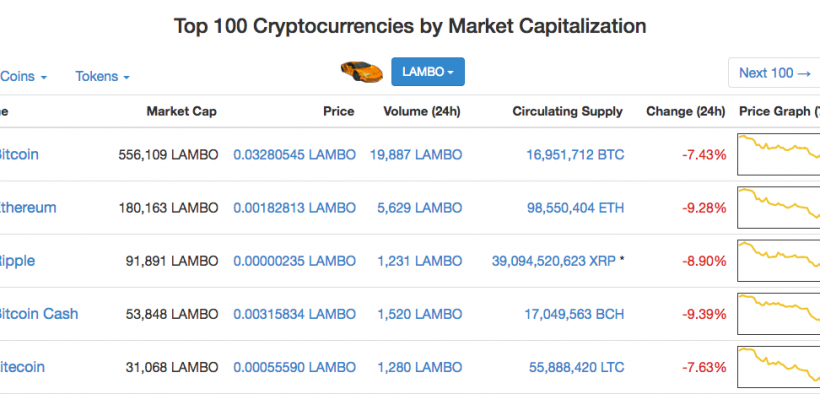Click Bitcoin price 0.03280545 LAMBO
This screenshot has height=394, width=820.
click(x=294, y=155)
